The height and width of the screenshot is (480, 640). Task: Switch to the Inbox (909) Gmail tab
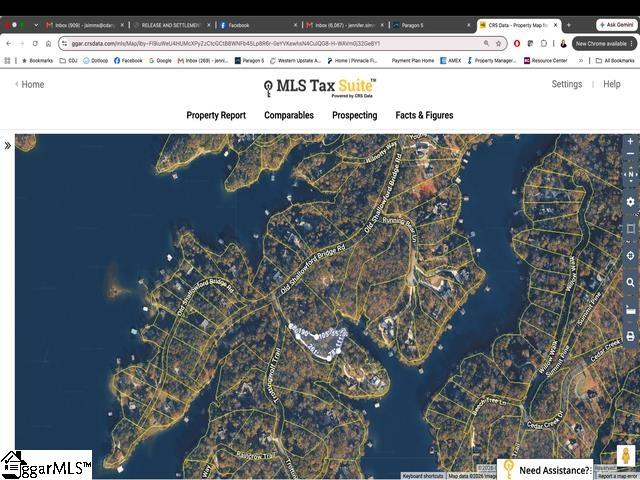[84, 25]
